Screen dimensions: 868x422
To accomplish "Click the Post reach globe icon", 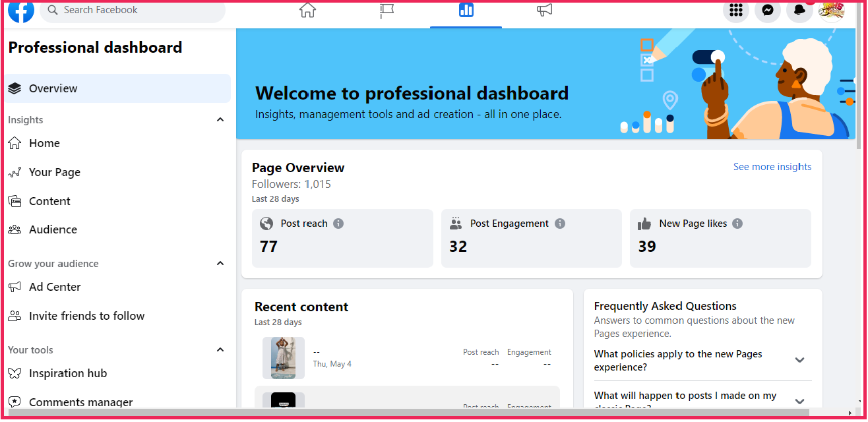I will pos(266,224).
